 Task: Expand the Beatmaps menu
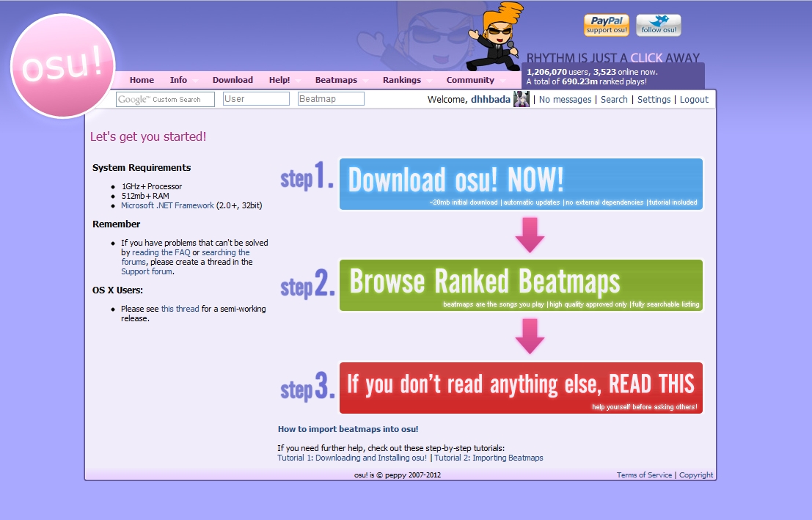tap(336, 80)
